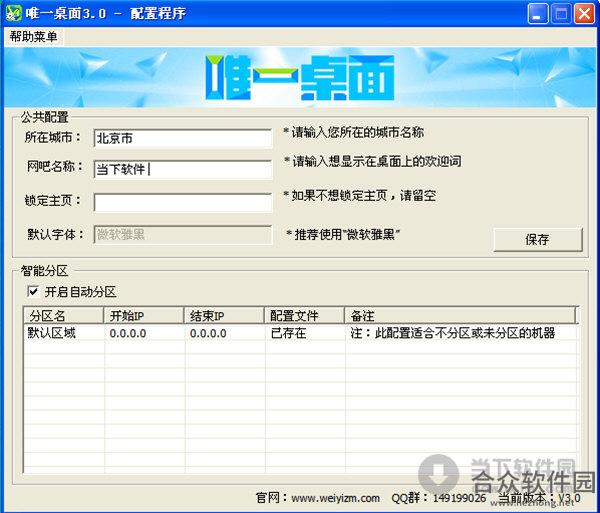Viewport: 600px width, 513px height.
Task: Click the www.weiyizm.com website link
Action: click(336, 498)
